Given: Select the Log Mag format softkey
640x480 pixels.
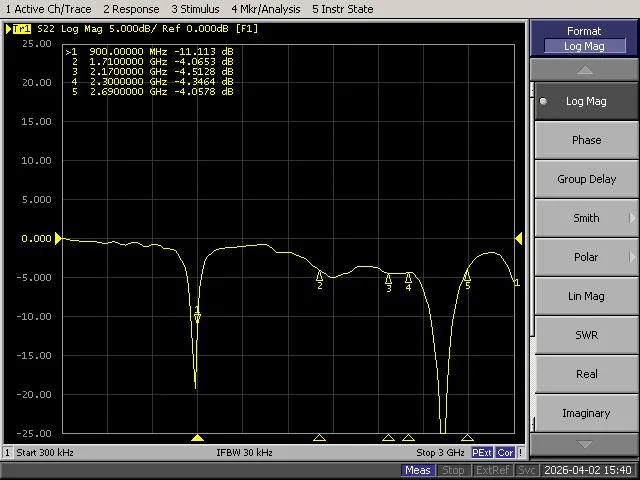Looking at the screenshot, I should [586, 101].
